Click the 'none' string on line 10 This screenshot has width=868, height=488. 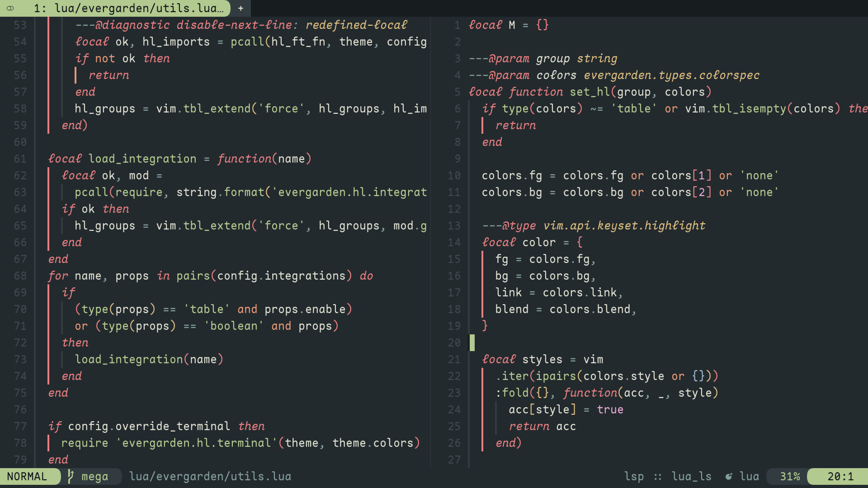pyautogui.click(x=759, y=176)
